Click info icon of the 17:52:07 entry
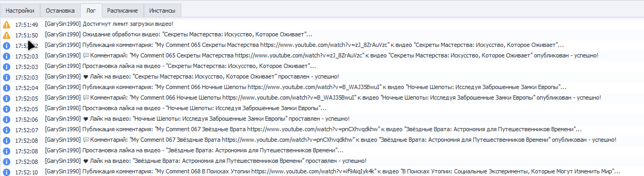Image resolution: width=644 pixels, height=176 pixels. pos(7,130)
